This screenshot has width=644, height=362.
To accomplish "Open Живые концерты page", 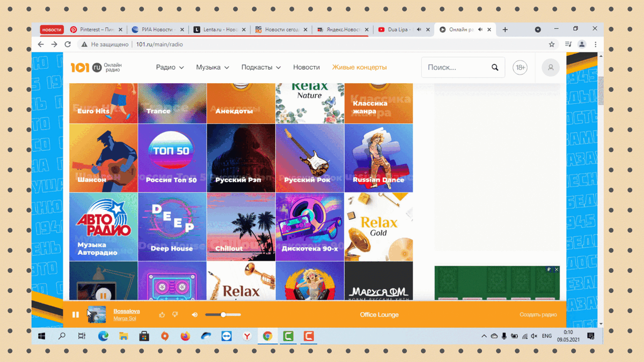I will coord(360,68).
